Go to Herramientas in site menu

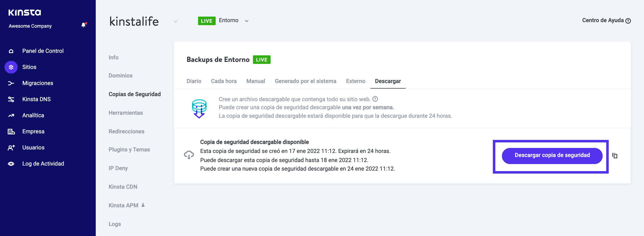(x=126, y=113)
